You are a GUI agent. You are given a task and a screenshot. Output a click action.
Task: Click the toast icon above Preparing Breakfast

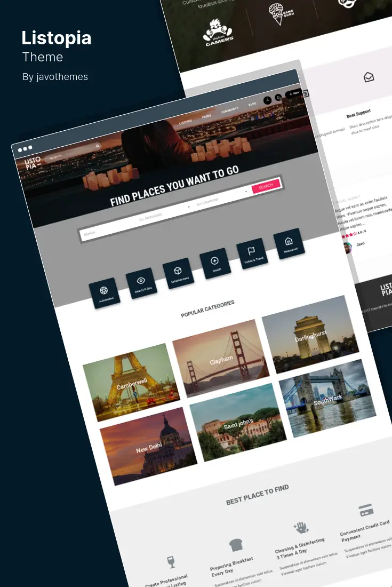click(x=236, y=545)
